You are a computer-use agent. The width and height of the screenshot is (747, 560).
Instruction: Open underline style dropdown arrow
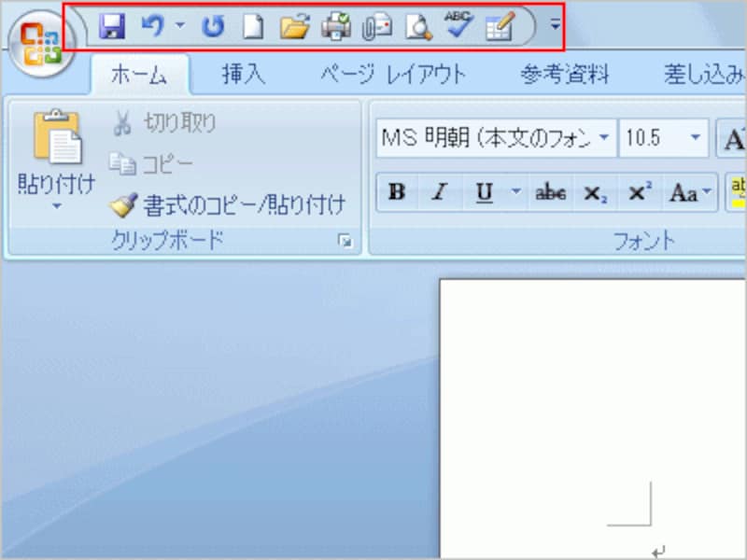(516, 191)
